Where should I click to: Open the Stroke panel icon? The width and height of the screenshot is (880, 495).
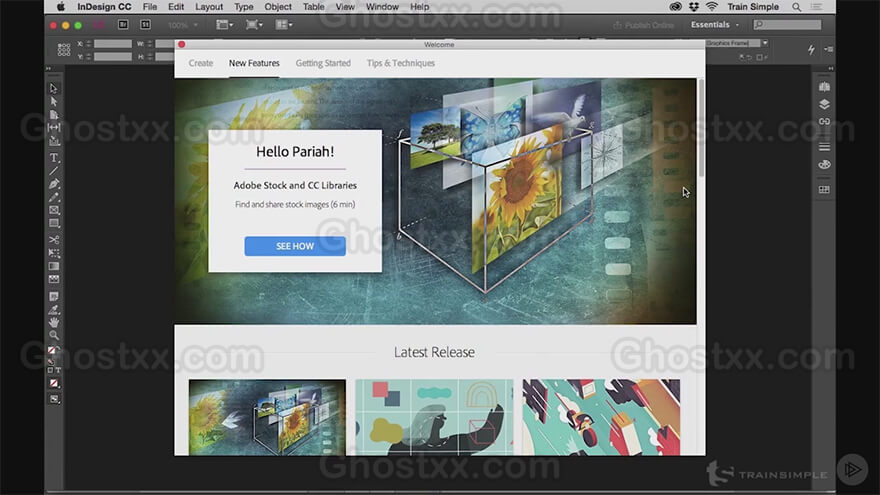[x=824, y=147]
